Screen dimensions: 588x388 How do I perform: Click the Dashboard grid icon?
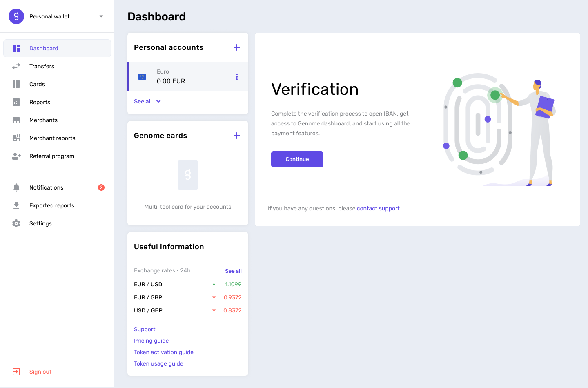tap(16, 48)
